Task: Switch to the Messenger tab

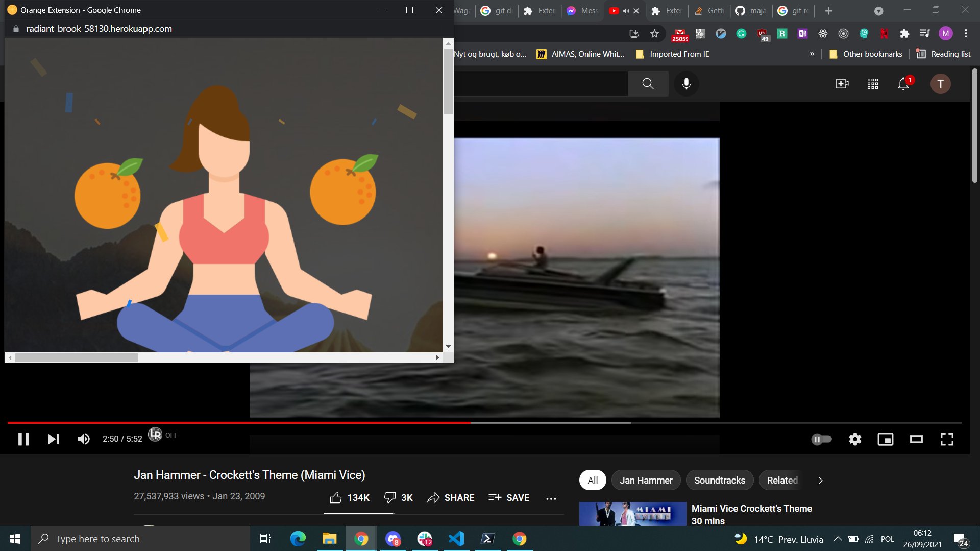Action: pyautogui.click(x=582, y=11)
